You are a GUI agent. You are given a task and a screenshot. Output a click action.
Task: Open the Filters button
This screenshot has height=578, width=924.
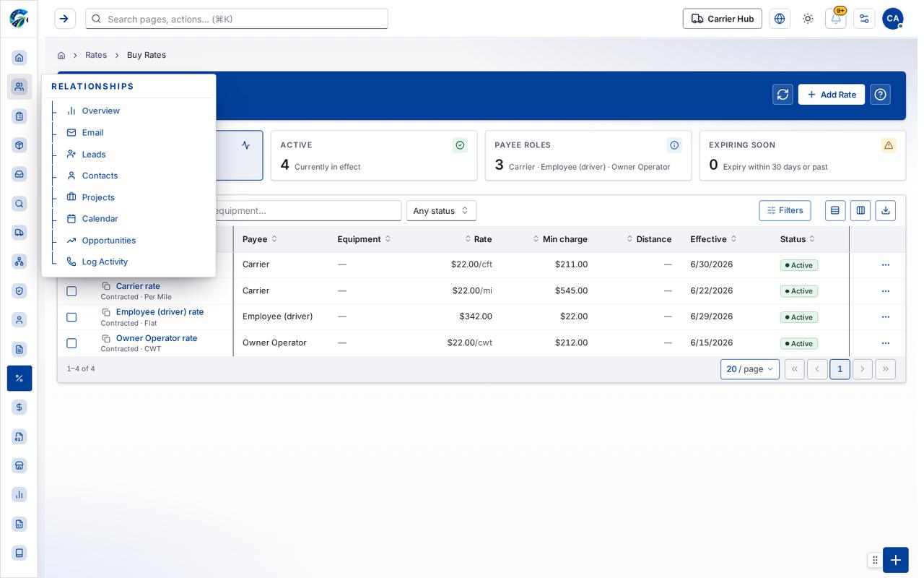[x=785, y=210]
